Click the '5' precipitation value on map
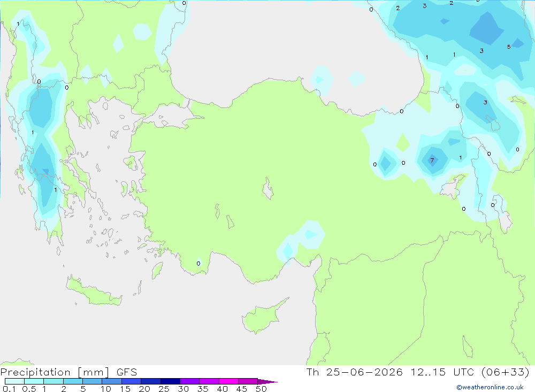 tap(509, 47)
